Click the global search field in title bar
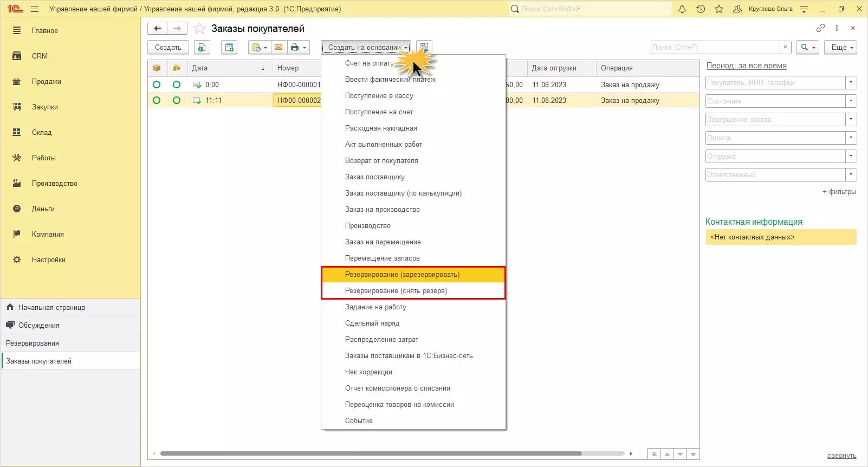This screenshot has width=868, height=467. (591, 9)
